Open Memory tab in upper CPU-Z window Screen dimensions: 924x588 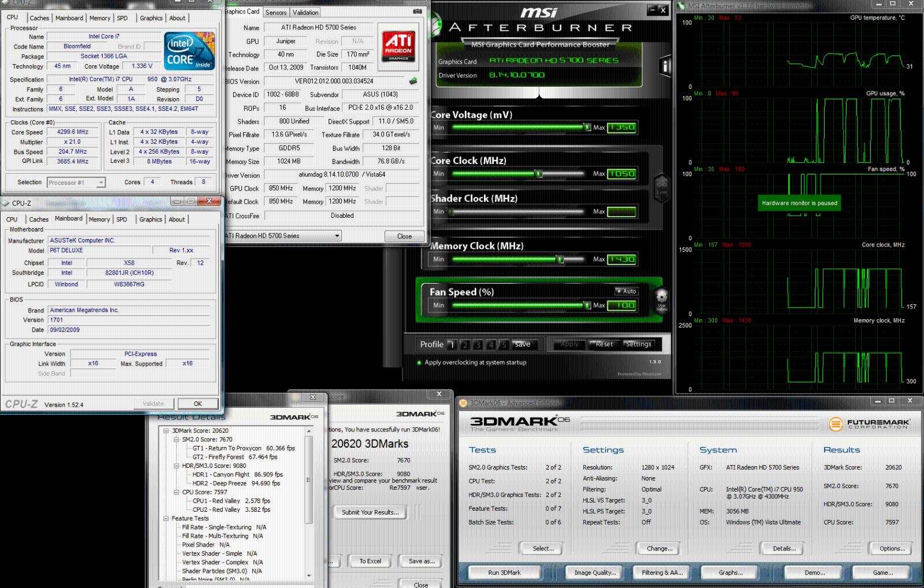click(100, 18)
